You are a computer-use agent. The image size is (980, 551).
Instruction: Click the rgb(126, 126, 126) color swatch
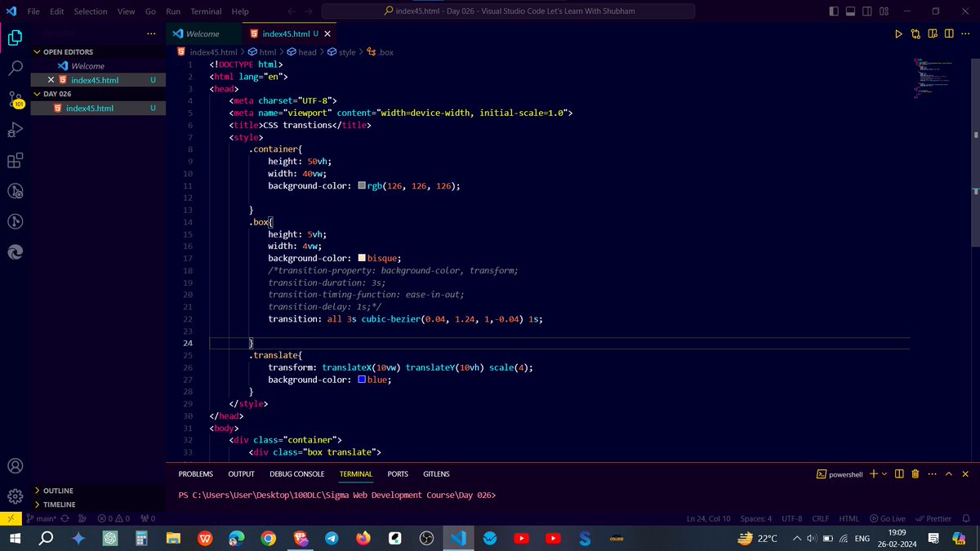363,185
